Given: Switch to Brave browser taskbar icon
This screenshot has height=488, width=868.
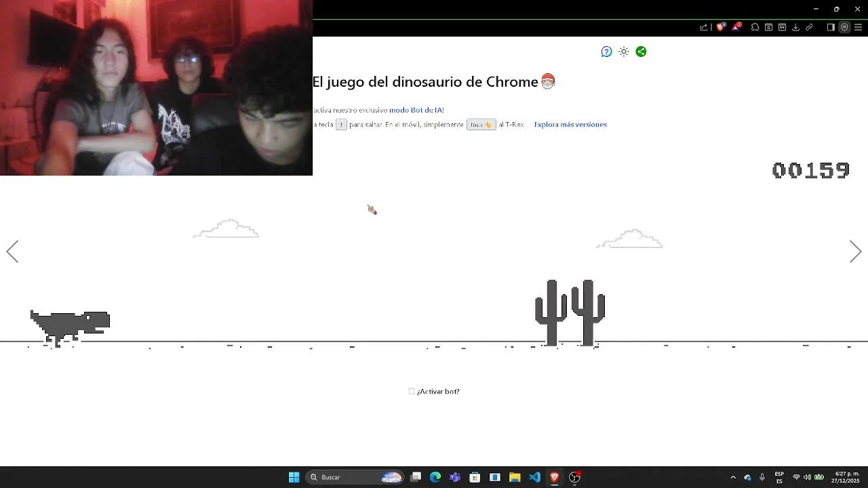Looking at the screenshot, I should coord(555,477).
